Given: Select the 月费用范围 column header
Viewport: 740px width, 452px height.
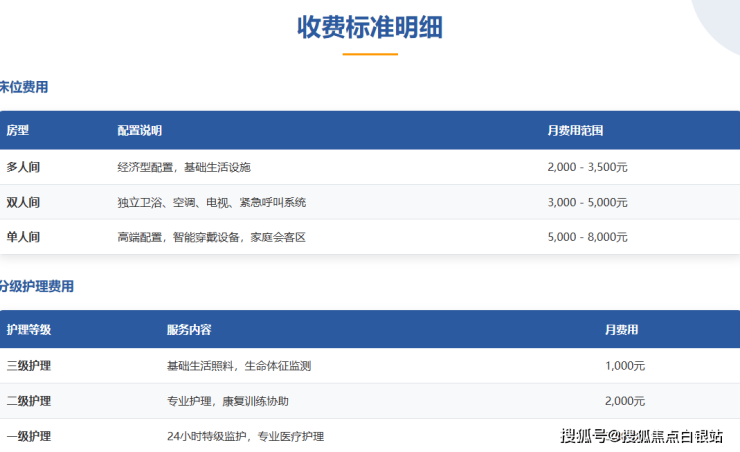Looking at the screenshot, I should coord(575,131).
